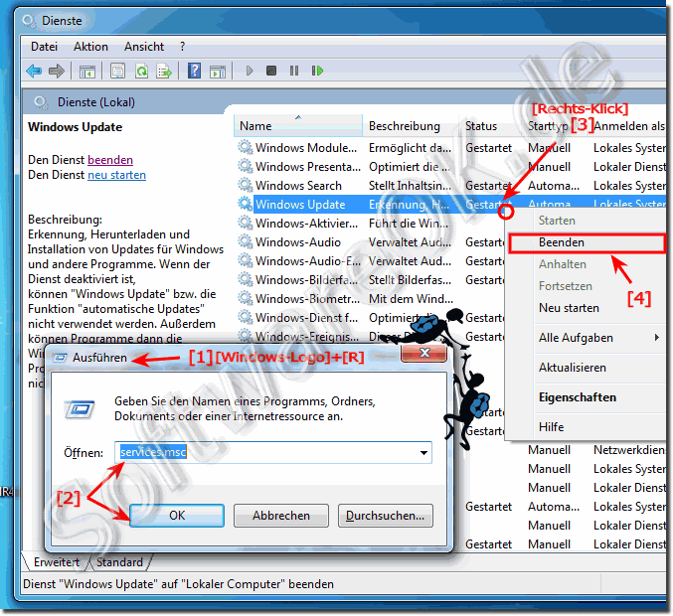Click the Netzwerkdien... logon cell

(629, 450)
